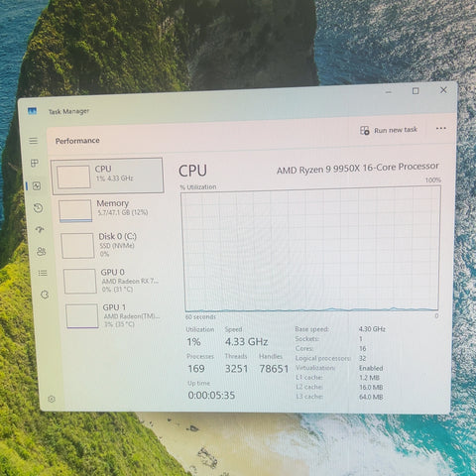Click the Task Manager window title
476x476 pixels.
coord(68,111)
